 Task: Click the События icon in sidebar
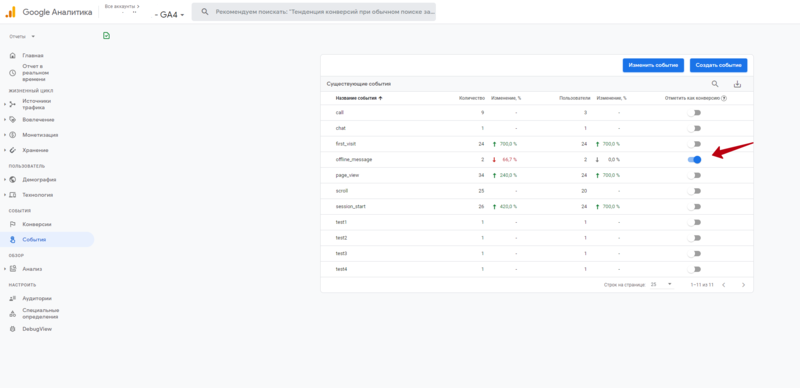click(x=13, y=239)
